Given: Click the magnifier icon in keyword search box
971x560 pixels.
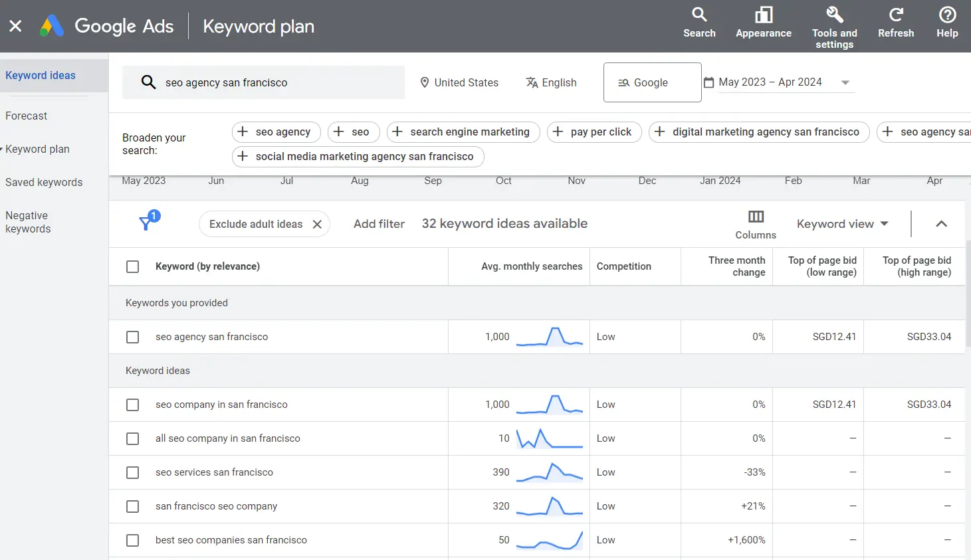Looking at the screenshot, I should pos(148,82).
